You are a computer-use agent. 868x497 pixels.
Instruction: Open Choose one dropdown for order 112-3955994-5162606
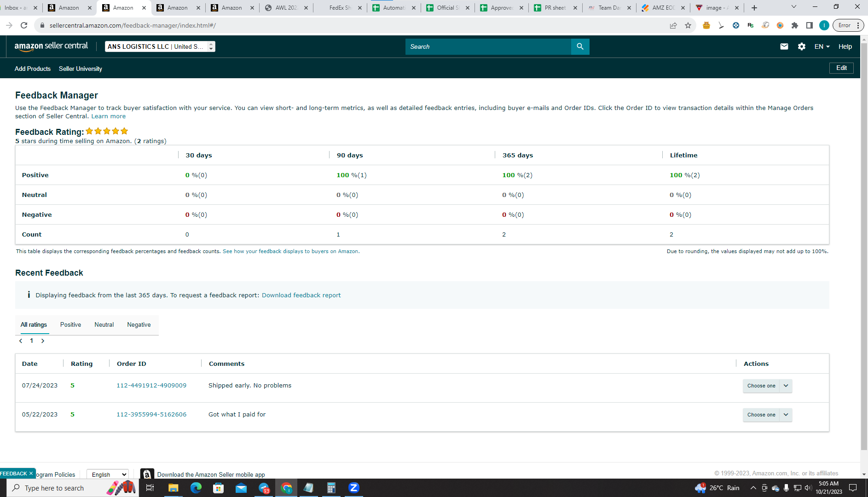pyautogui.click(x=767, y=415)
